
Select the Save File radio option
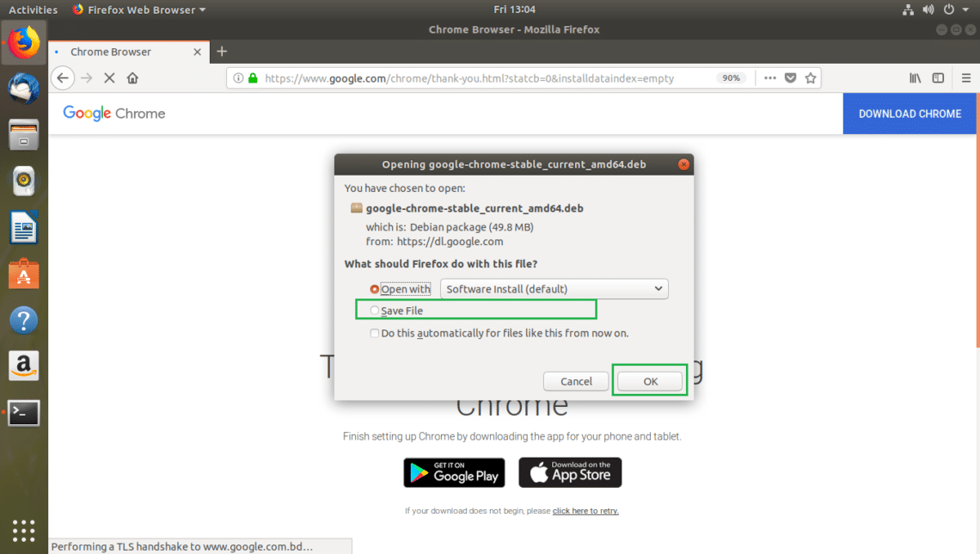point(374,311)
